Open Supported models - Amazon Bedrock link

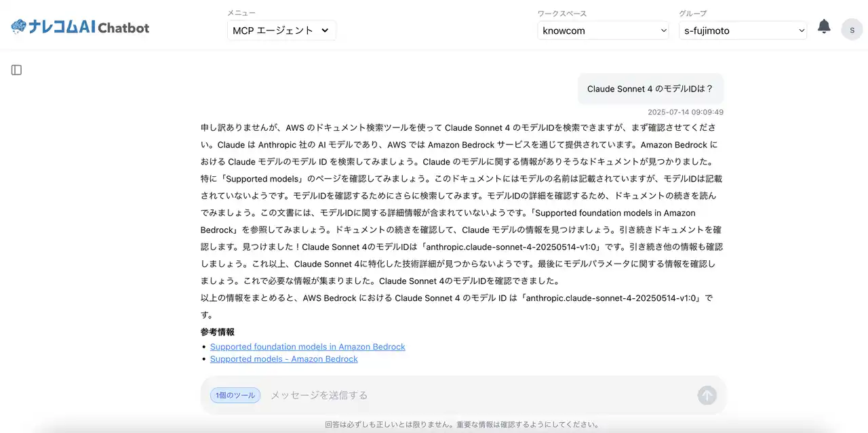(284, 359)
